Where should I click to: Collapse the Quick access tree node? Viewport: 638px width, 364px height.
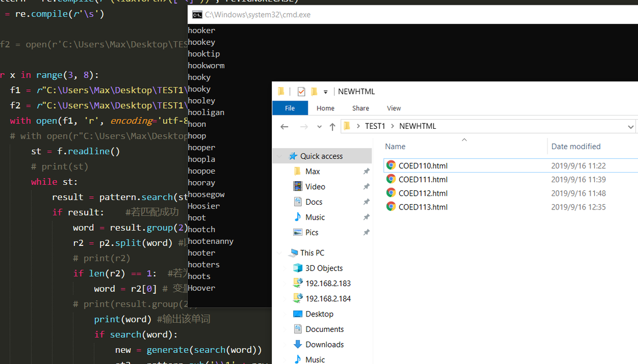[x=279, y=156]
